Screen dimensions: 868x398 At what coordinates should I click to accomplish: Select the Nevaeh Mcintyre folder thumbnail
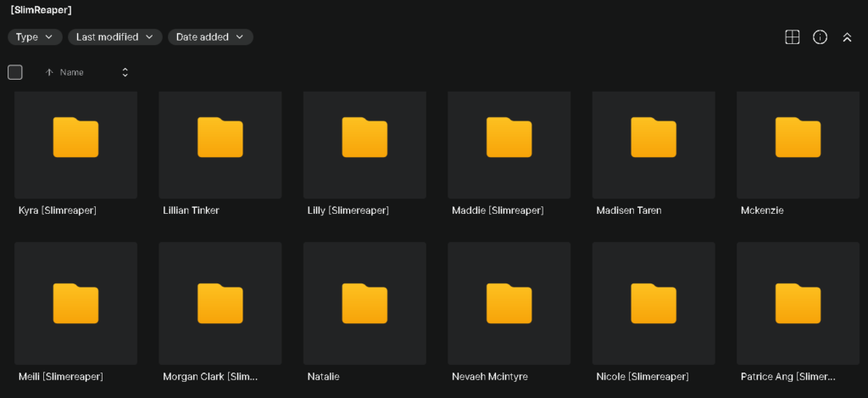[509, 303]
